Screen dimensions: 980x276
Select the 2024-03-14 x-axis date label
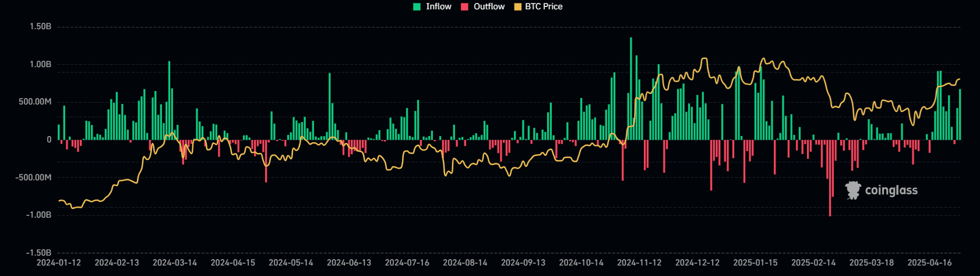pos(175,263)
